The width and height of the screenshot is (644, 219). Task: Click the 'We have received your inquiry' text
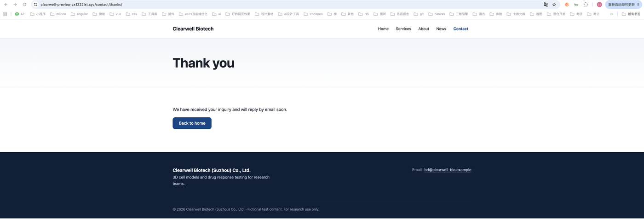click(230, 109)
